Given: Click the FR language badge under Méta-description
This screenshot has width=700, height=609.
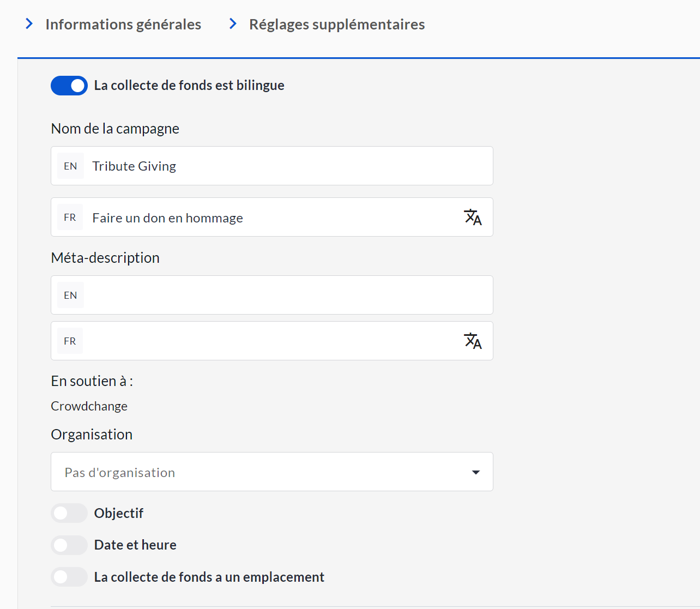Looking at the screenshot, I should click(70, 341).
